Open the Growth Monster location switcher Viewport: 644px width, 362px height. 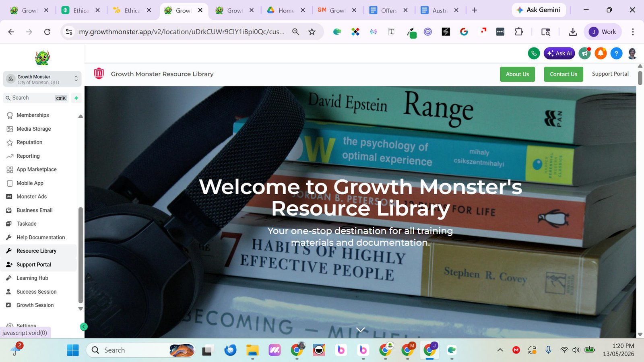(x=42, y=79)
